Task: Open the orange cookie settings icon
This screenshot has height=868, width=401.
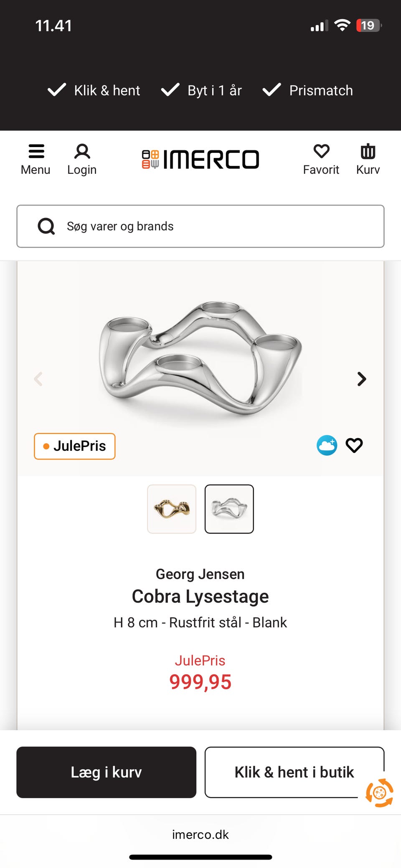Action: [379, 792]
